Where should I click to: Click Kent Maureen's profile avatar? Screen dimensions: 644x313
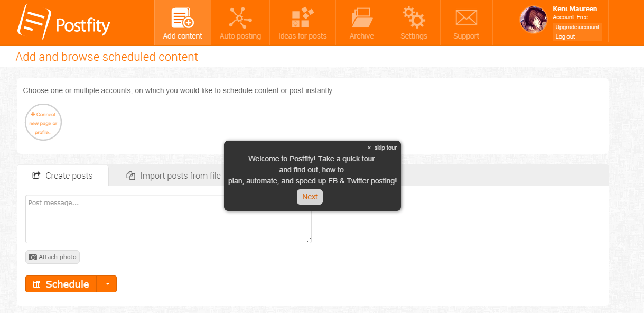point(534,20)
